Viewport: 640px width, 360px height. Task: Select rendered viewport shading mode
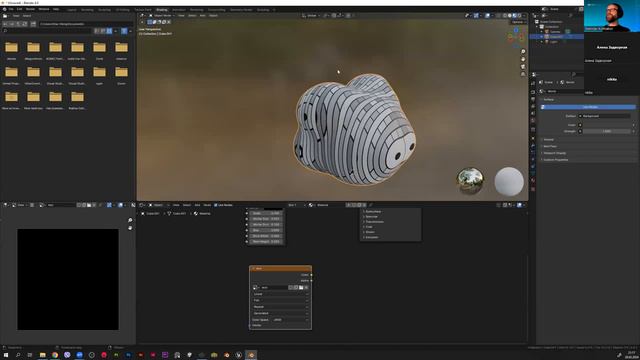(519, 16)
